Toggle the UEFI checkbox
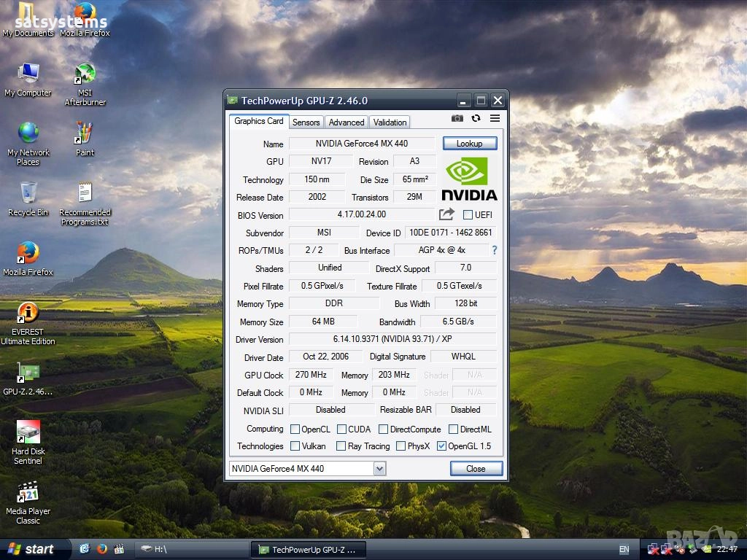 (468, 215)
